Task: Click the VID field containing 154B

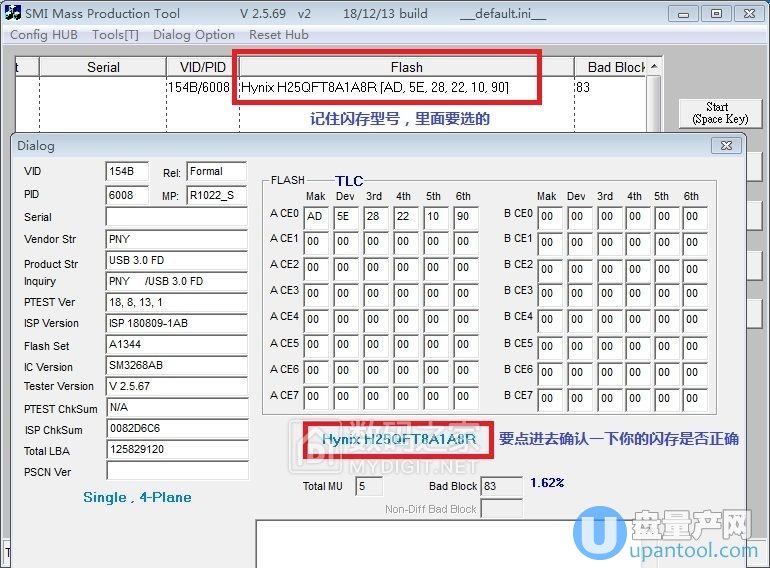Action: click(x=127, y=171)
